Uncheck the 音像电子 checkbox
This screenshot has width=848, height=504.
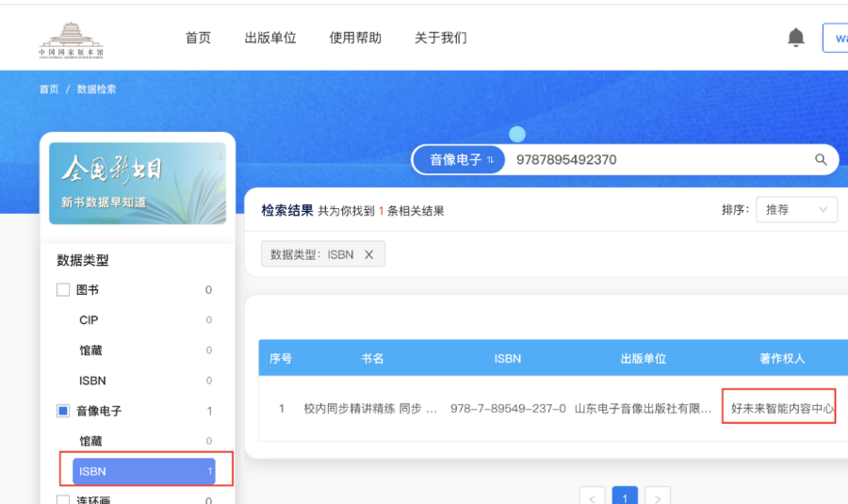[63, 411]
